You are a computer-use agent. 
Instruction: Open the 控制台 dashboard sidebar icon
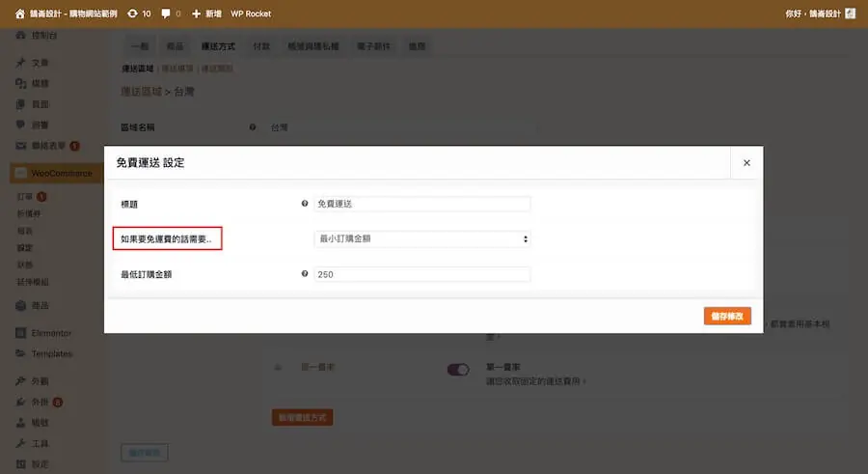coord(20,35)
